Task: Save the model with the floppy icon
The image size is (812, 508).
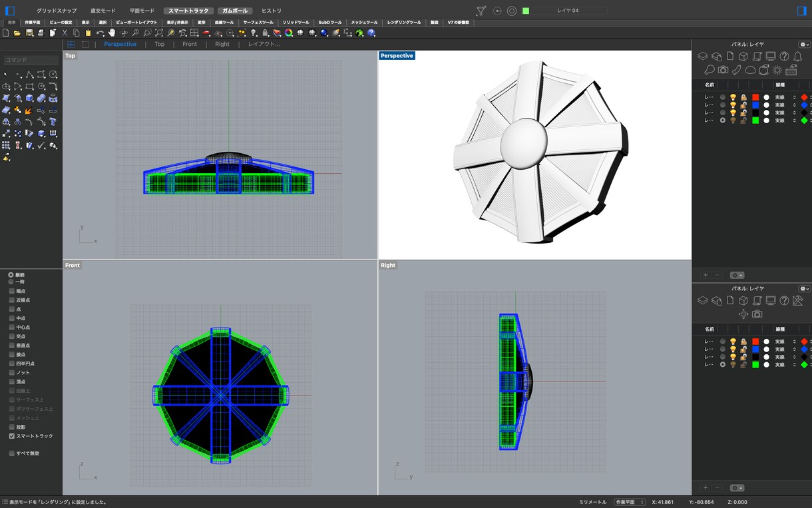Action: pyautogui.click(x=29, y=33)
